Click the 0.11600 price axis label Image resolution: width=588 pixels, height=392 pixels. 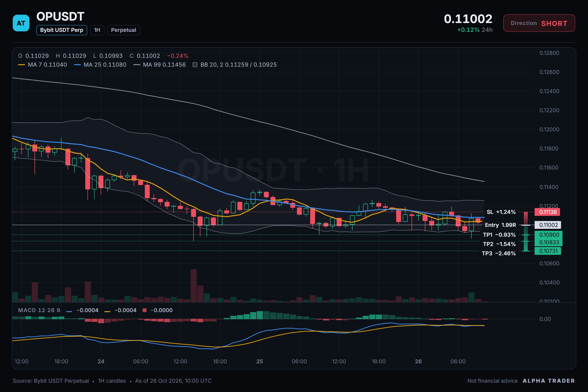tap(549, 168)
